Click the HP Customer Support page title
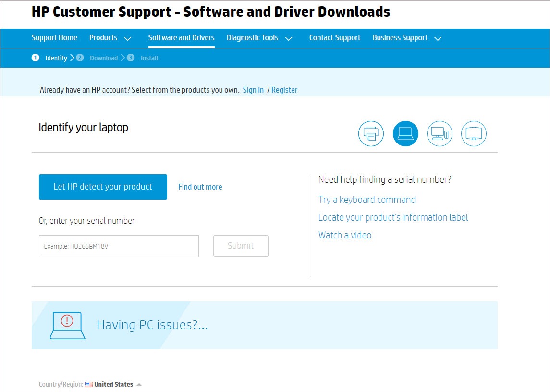 [x=211, y=12]
